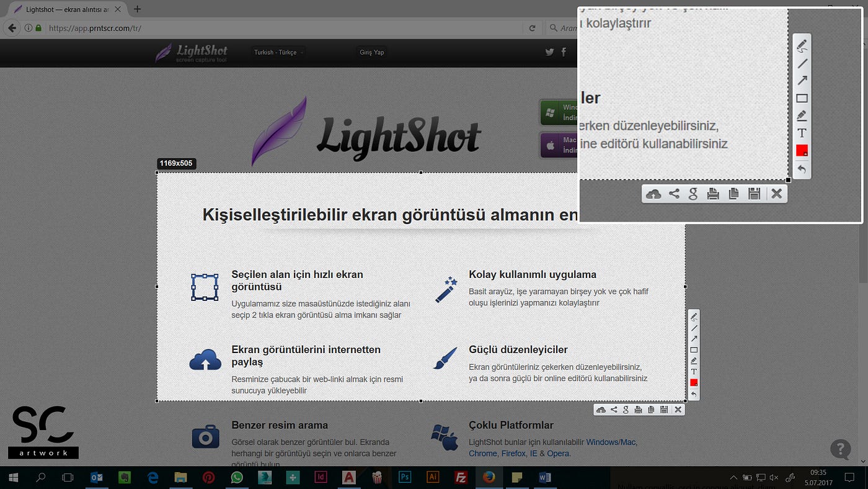Open the red color swatch picker

802,150
